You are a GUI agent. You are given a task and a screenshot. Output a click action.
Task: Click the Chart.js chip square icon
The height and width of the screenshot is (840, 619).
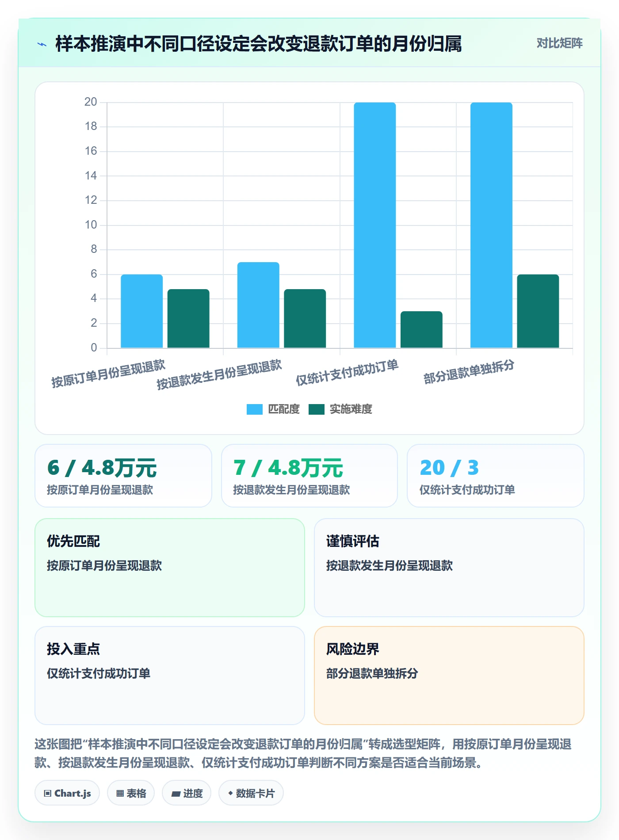[x=47, y=794]
